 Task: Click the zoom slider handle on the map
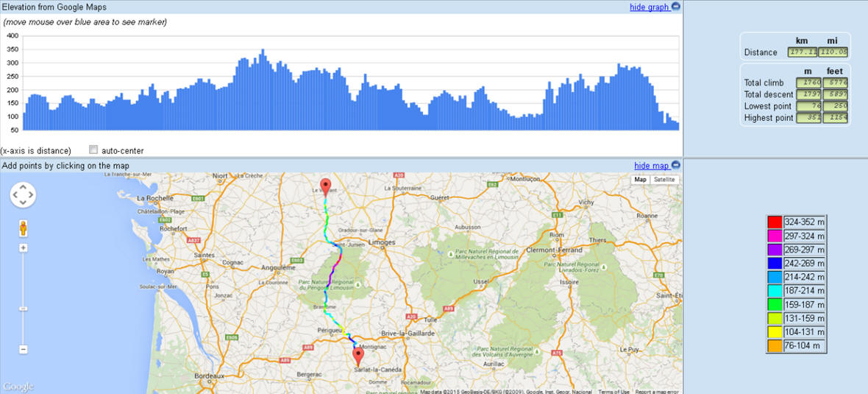[24, 309]
